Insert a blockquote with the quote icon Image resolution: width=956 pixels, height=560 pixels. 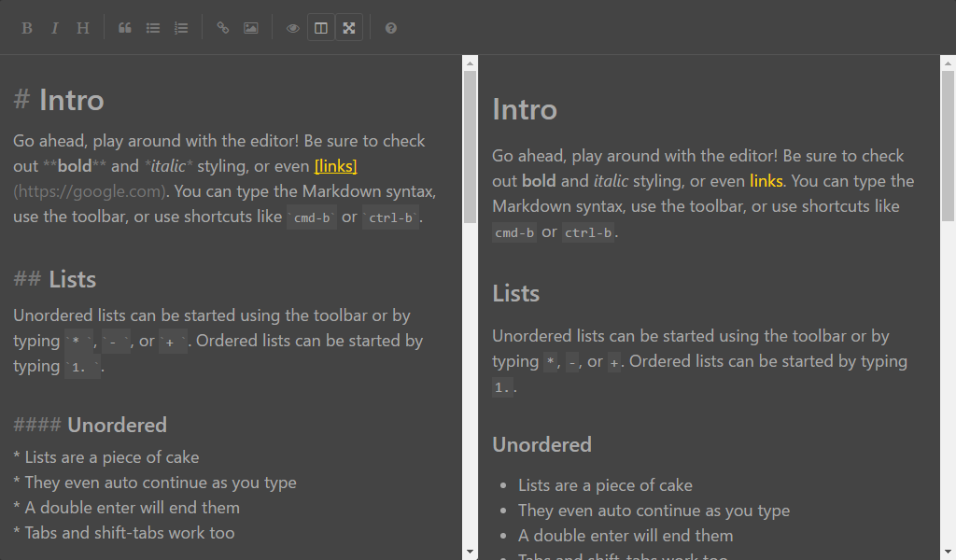click(125, 28)
